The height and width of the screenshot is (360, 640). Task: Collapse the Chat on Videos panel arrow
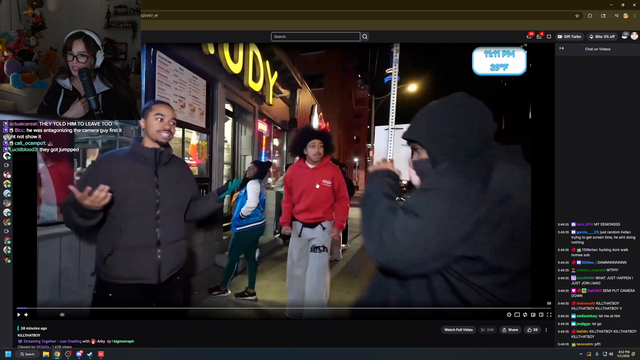point(562,49)
